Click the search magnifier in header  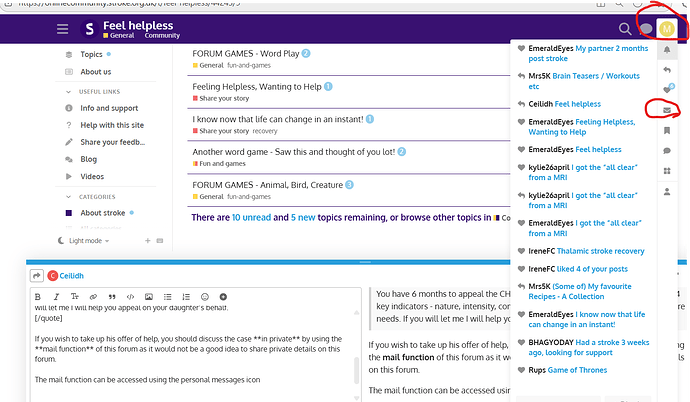click(625, 29)
